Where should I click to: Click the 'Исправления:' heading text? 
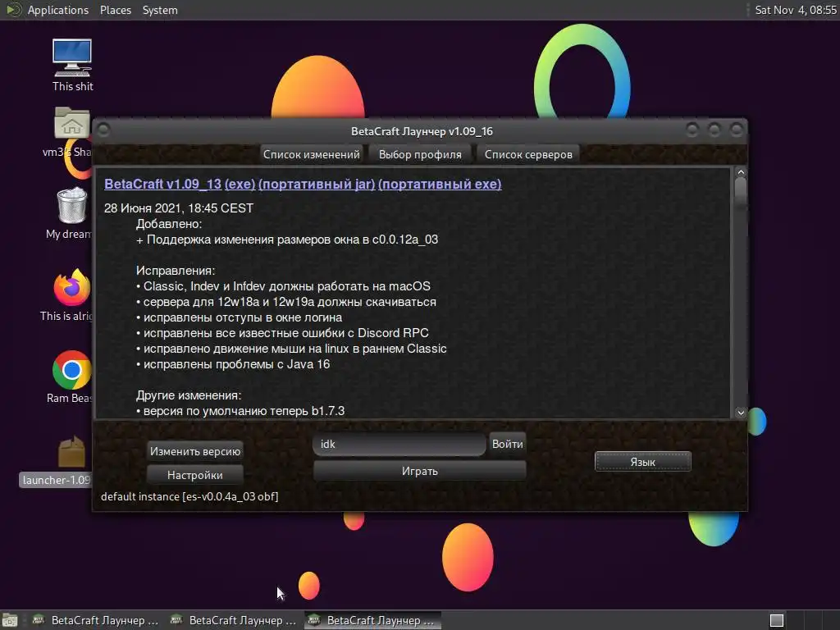tap(176, 271)
